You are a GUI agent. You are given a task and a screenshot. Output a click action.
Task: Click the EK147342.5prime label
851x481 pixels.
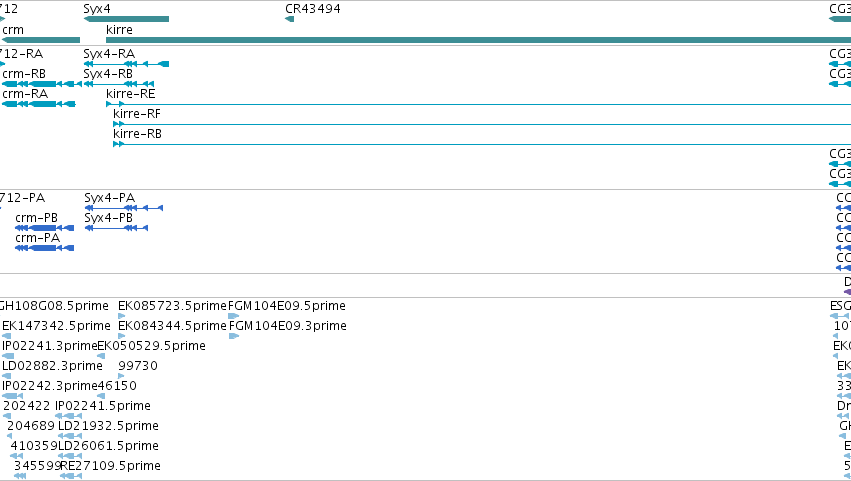click(x=56, y=326)
